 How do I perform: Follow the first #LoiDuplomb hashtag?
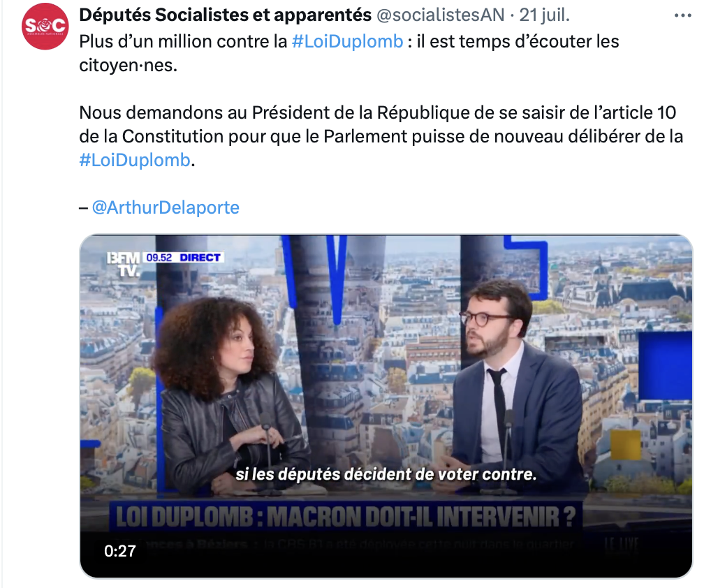click(347, 41)
